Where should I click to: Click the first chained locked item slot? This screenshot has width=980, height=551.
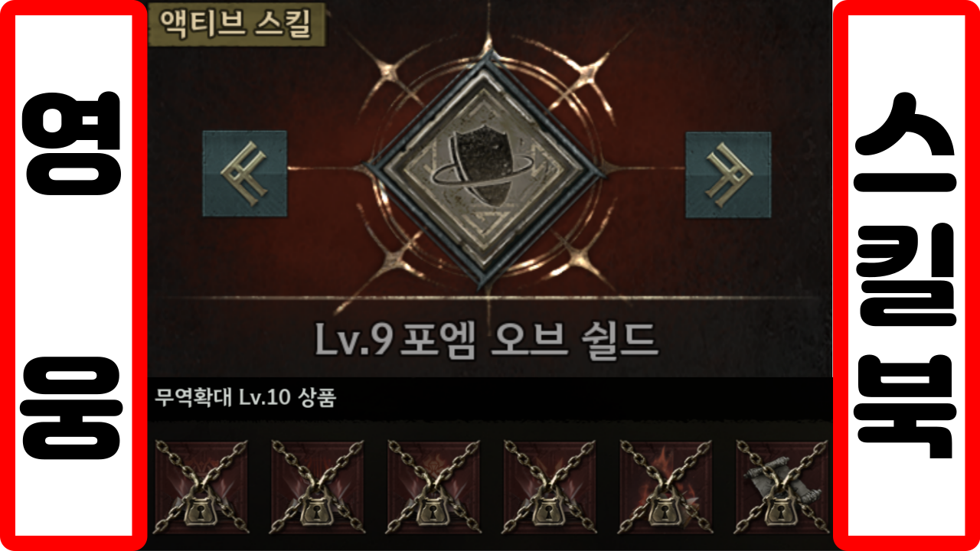(201, 487)
